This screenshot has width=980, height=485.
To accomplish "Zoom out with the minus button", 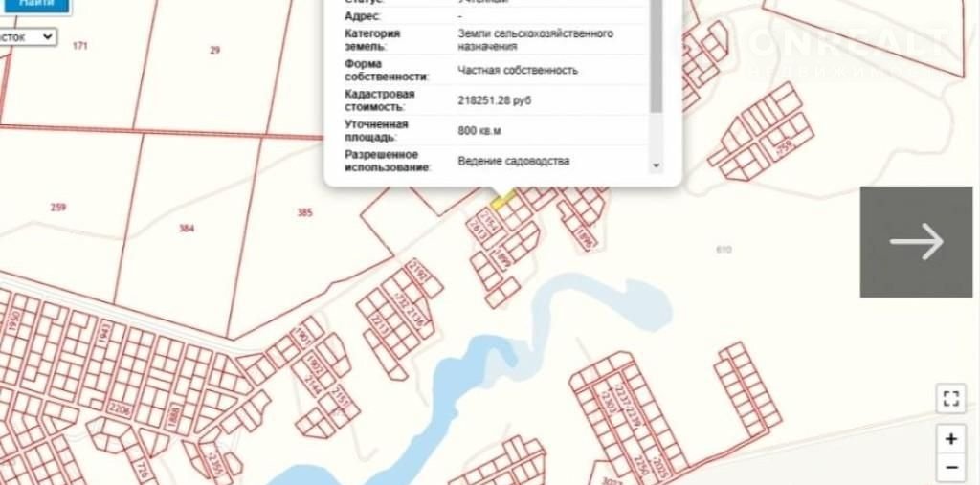I will (950, 468).
